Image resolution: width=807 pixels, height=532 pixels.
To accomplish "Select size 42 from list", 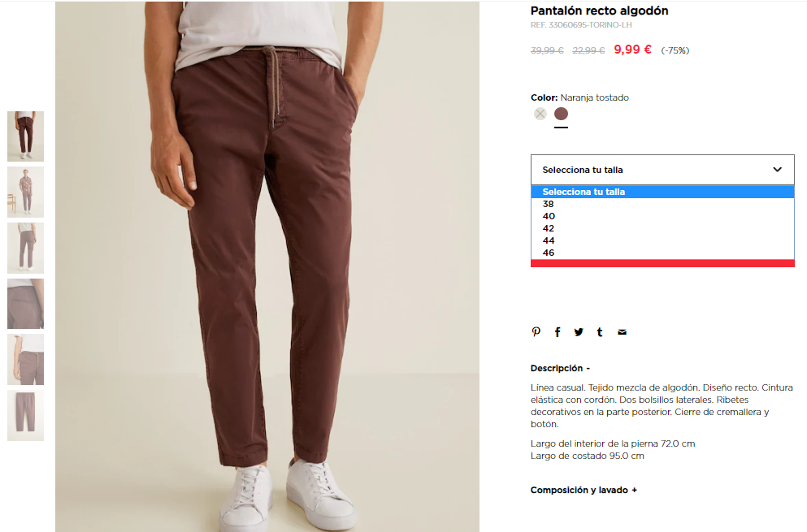I will (662, 228).
